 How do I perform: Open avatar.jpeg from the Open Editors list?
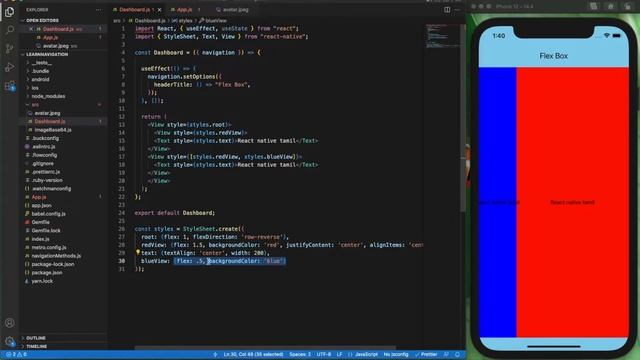[x=56, y=46]
